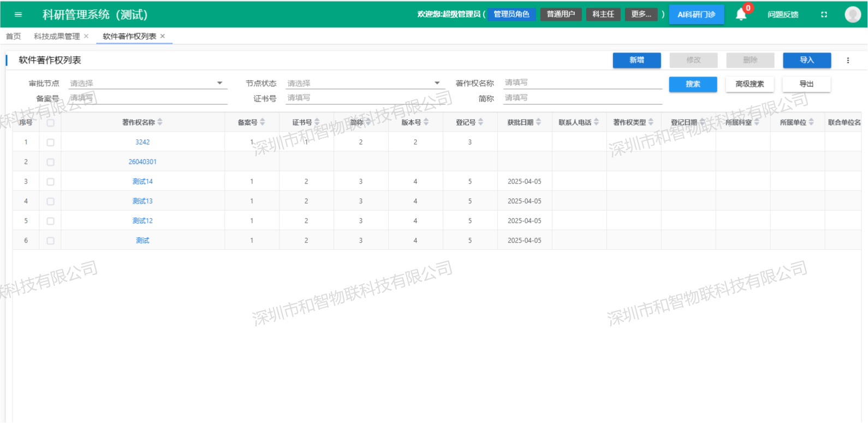Tick the checkbox for row 3242

pyautogui.click(x=50, y=142)
